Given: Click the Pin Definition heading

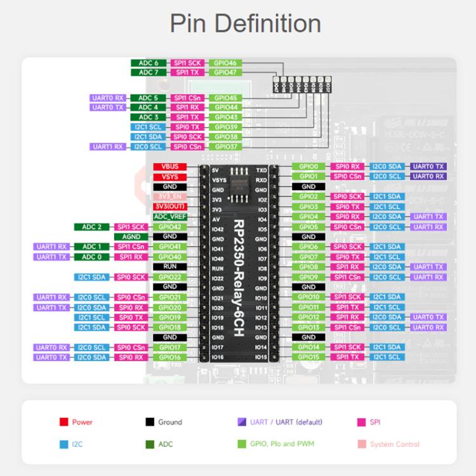Looking at the screenshot, I should [244, 24].
